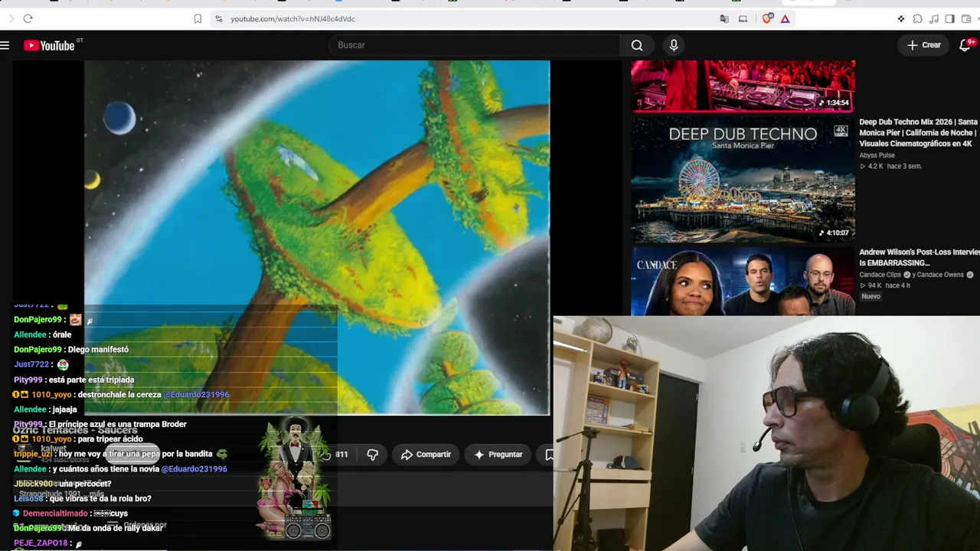The height and width of the screenshot is (551, 980).
Task: Click chat message "está parte está tripiada"
Action: coord(91,380)
